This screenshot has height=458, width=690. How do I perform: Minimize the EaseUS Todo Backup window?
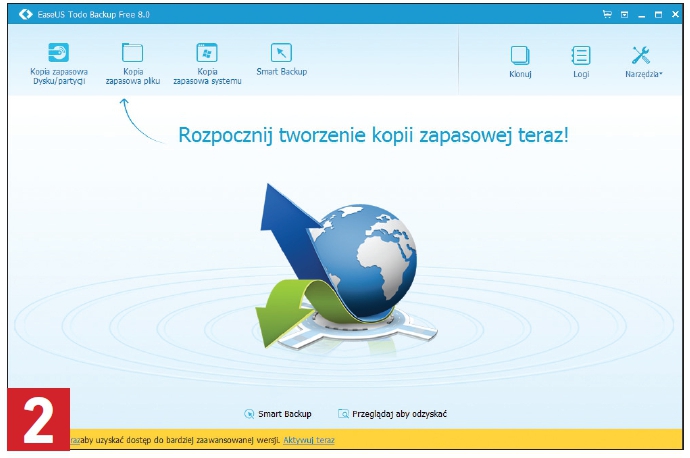[642, 15]
